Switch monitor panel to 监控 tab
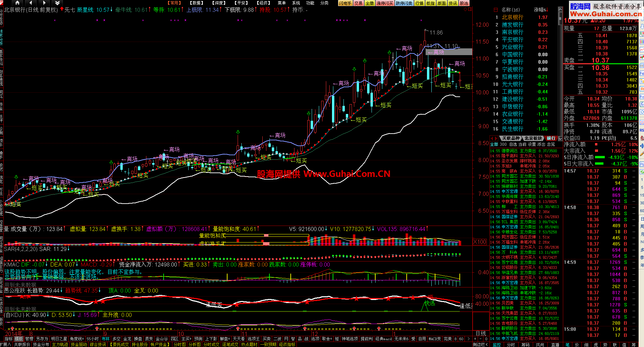Screen dimensions: 644x347 [497, 345]
